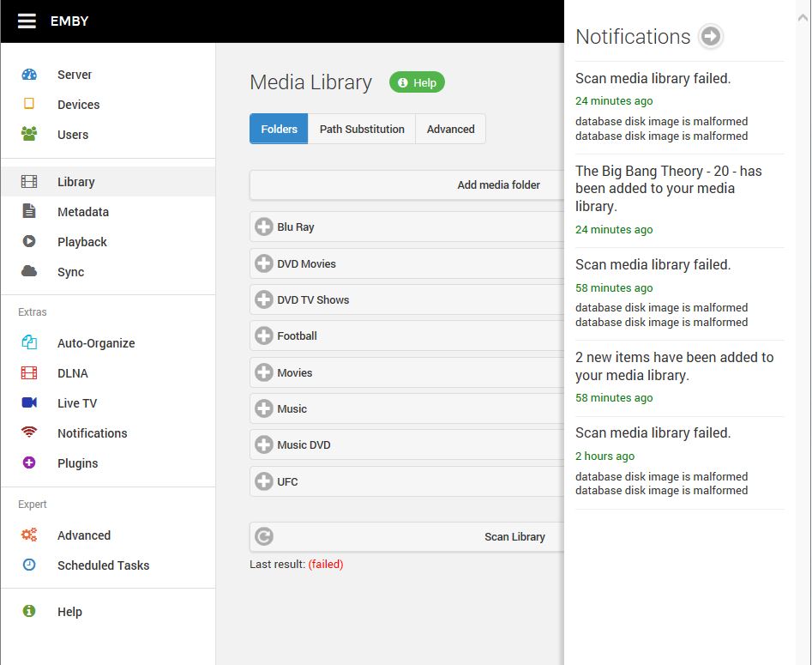
Task: Open Plugins via the purple plus icon
Action: pyautogui.click(x=29, y=463)
